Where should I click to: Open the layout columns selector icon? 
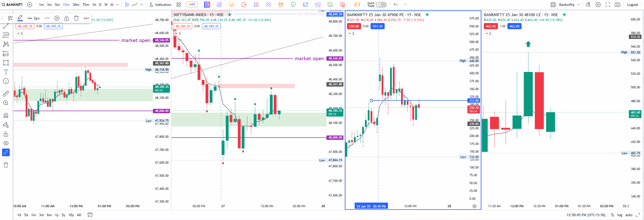[553, 5]
